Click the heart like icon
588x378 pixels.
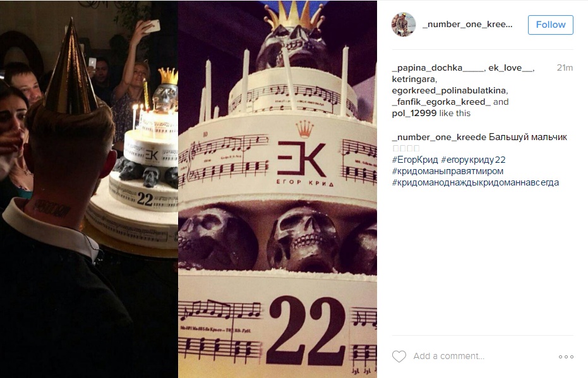[x=399, y=357]
